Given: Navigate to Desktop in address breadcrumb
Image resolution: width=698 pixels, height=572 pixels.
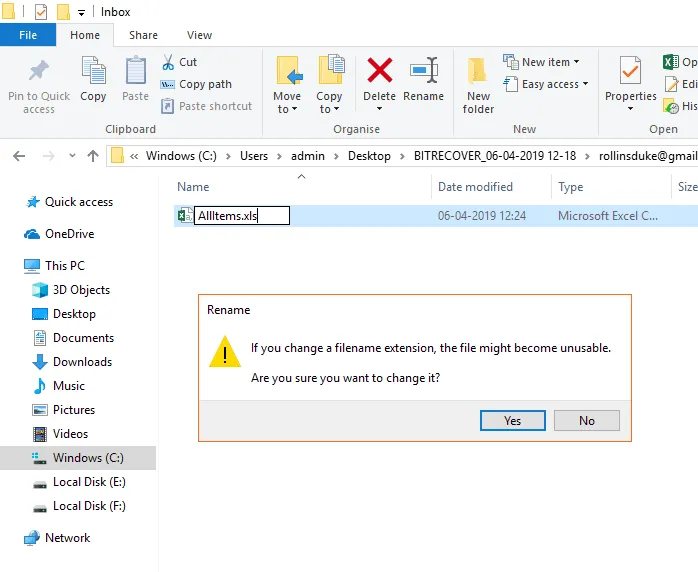Looking at the screenshot, I should 369,156.
